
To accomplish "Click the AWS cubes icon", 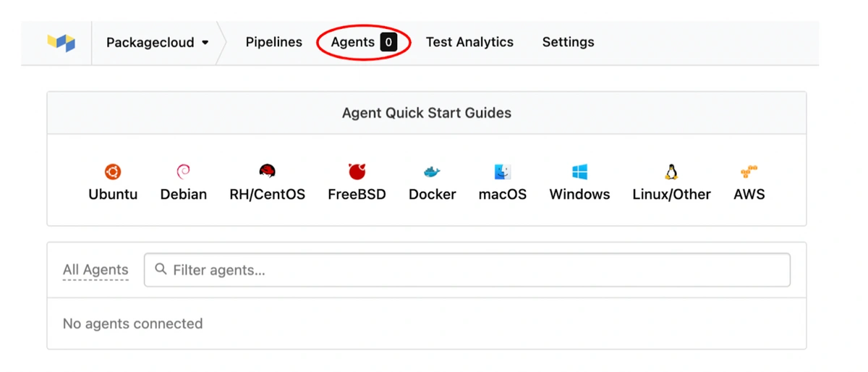I will tap(749, 172).
